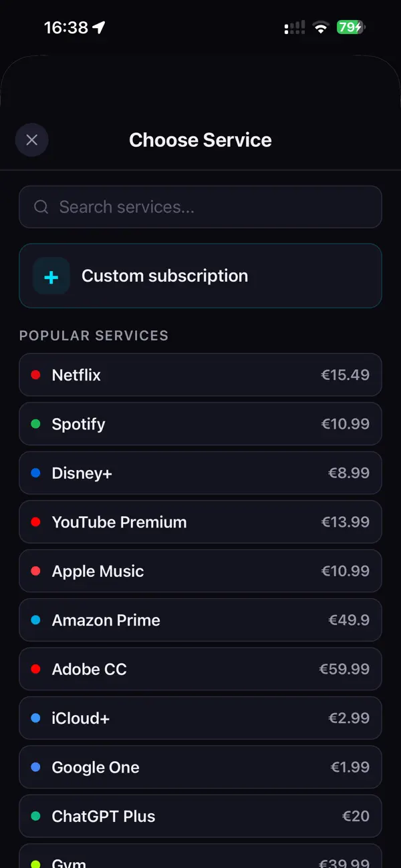Tap the blue Disney+ service dot
The height and width of the screenshot is (868, 401).
click(35, 473)
